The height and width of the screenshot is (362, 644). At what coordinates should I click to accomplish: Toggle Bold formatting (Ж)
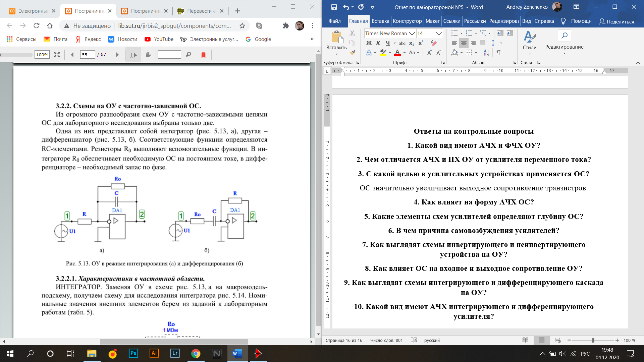pyautogui.click(x=369, y=43)
